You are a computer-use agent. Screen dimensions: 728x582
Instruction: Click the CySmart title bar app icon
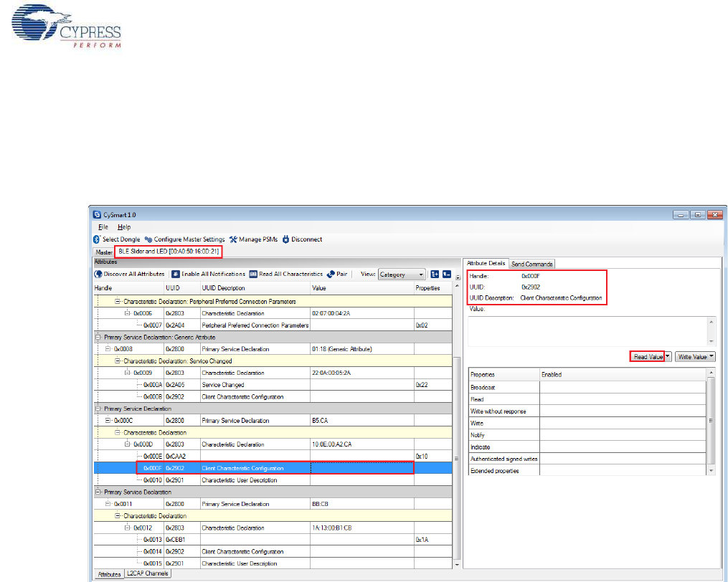point(97,215)
